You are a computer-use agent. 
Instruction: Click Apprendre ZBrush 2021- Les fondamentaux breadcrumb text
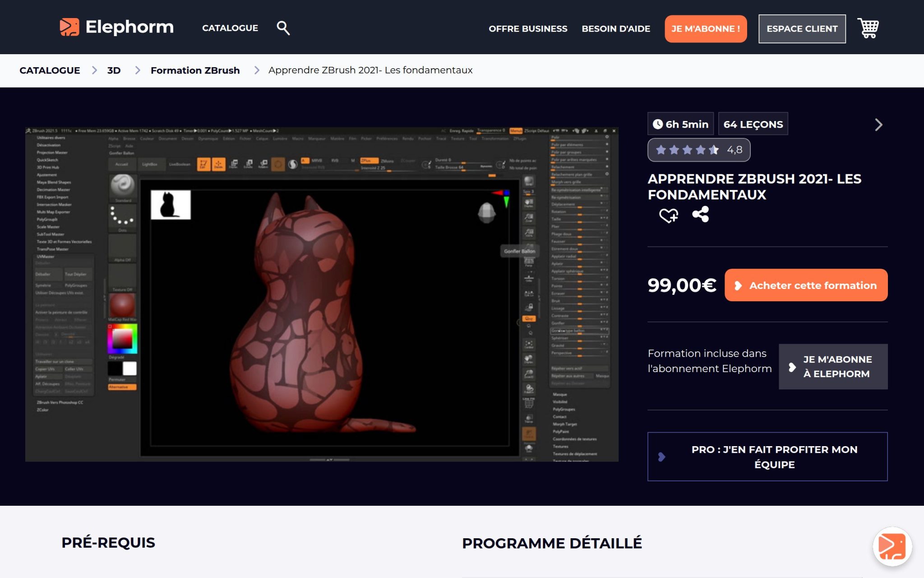coord(370,70)
